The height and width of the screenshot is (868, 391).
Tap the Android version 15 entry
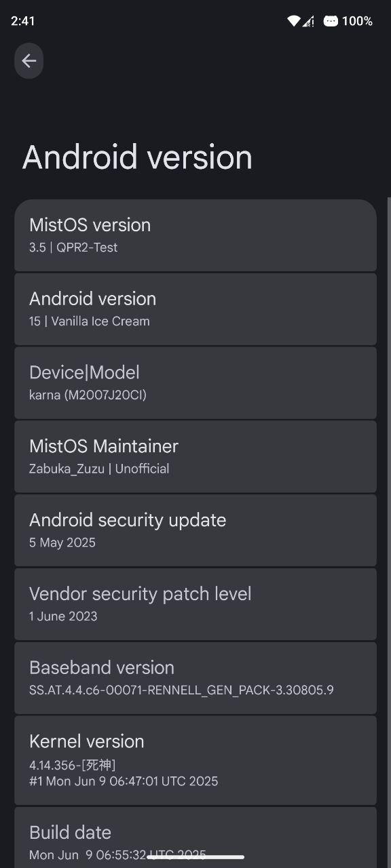click(x=195, y=309)
